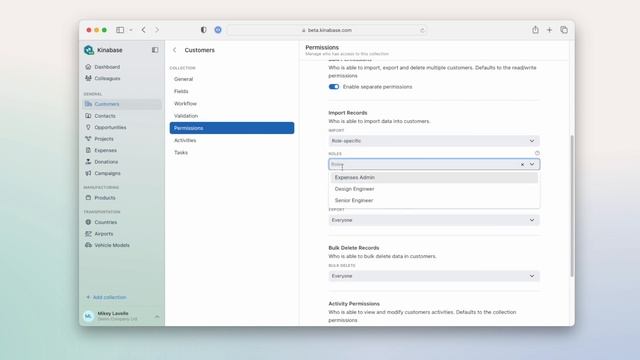Image resolution: width=640 pixels, height=360 pixels.
Task: Open Safari sidebar options dropdown arrow
Action: [131, 30]
